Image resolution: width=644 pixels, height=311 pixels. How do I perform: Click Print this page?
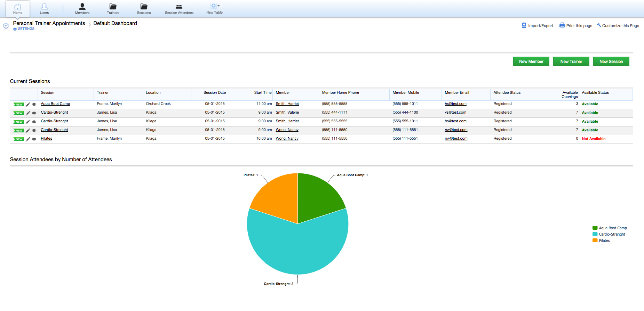576,26
